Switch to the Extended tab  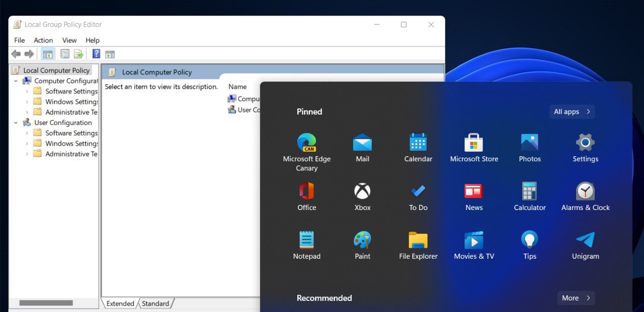pyautogui.click(x=120, y=303)
